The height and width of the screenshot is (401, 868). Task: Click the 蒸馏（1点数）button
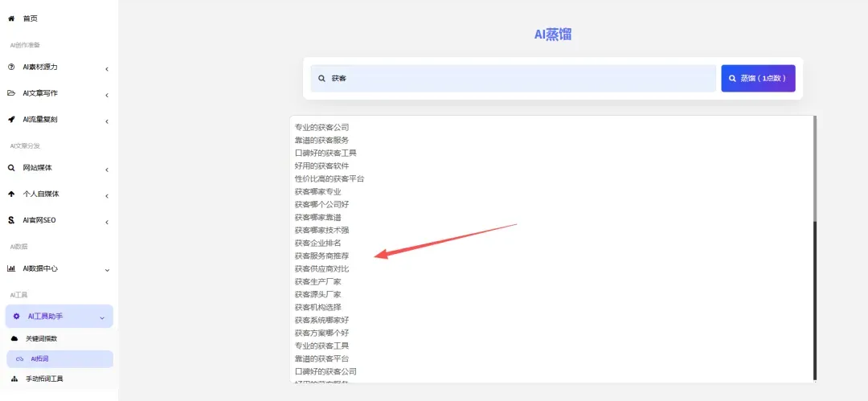tap(758, 79)
